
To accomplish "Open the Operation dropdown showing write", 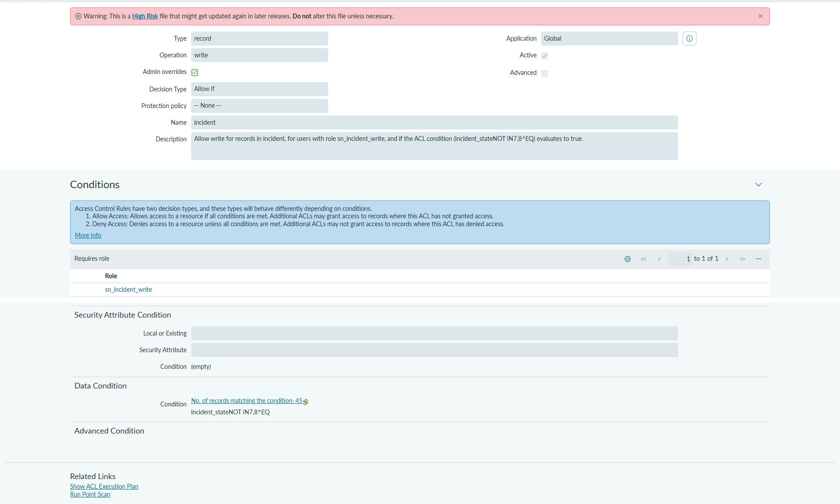I will (259, 55).
